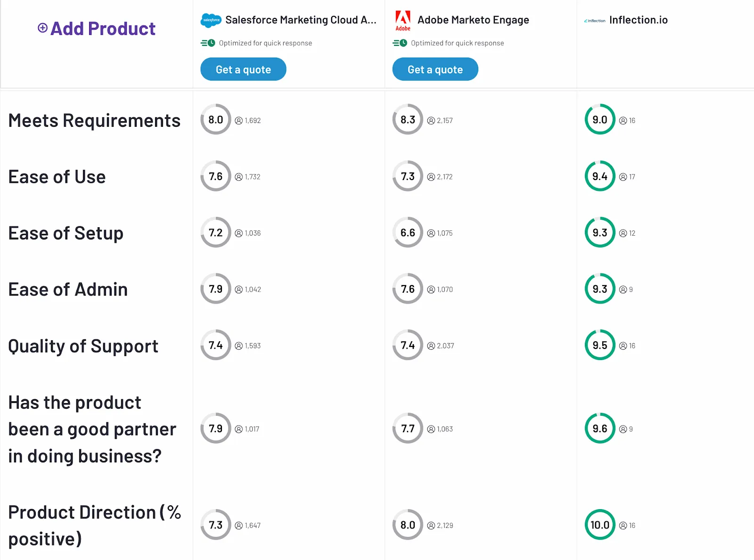Click the Salesforce cloud logo

click(x=211, y=20)
